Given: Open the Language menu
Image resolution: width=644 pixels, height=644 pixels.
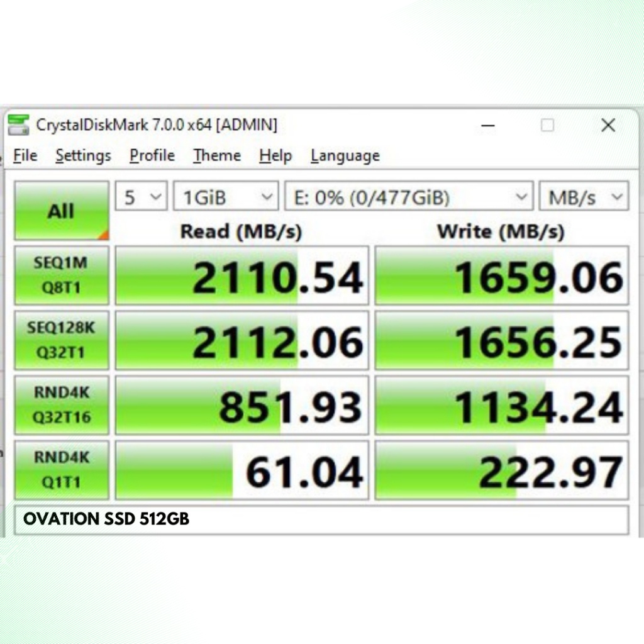Looking at the screenshot, I should [x=344, y=155].
